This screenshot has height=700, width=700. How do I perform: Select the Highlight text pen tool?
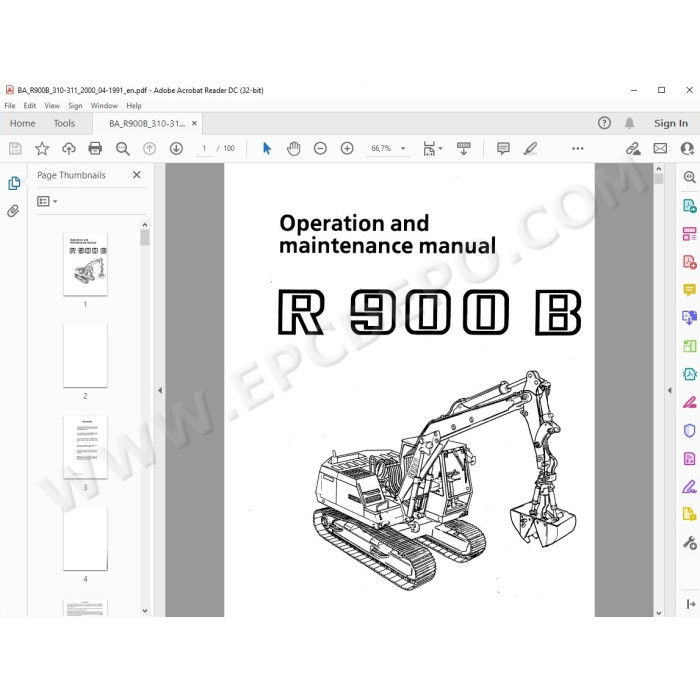pyautogui.click(x=530, y=148)
